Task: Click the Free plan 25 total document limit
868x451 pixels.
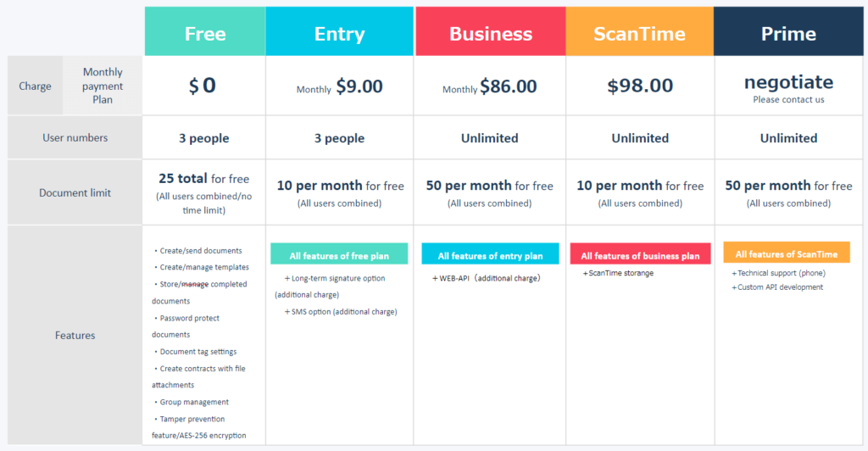Action: pos(203,193)
